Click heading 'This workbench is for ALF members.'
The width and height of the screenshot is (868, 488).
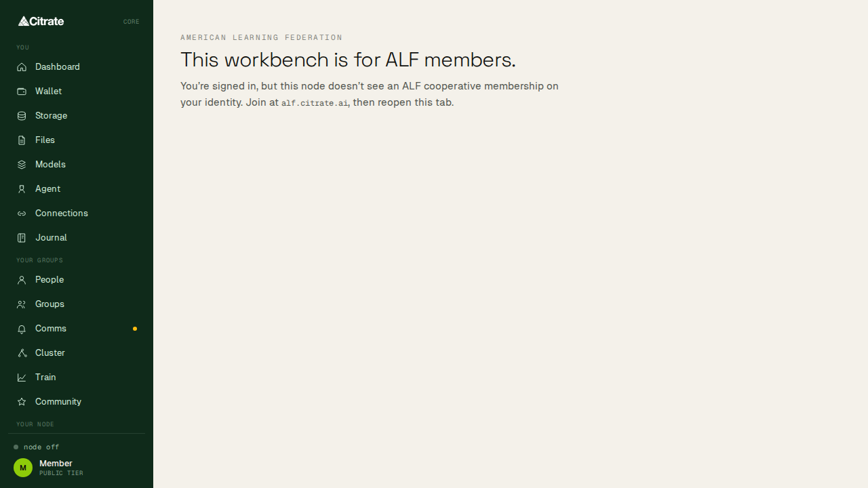pyautogui.click(x=348, y=60)
